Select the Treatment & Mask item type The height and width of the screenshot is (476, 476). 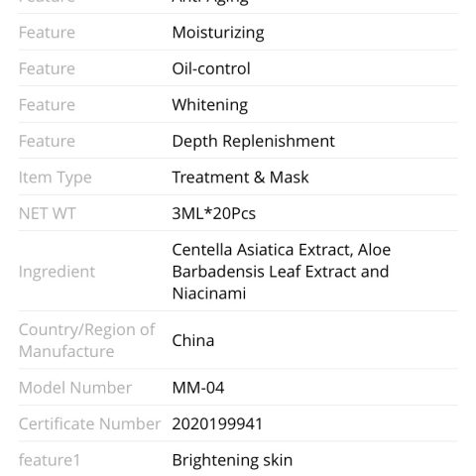[240, 178]
